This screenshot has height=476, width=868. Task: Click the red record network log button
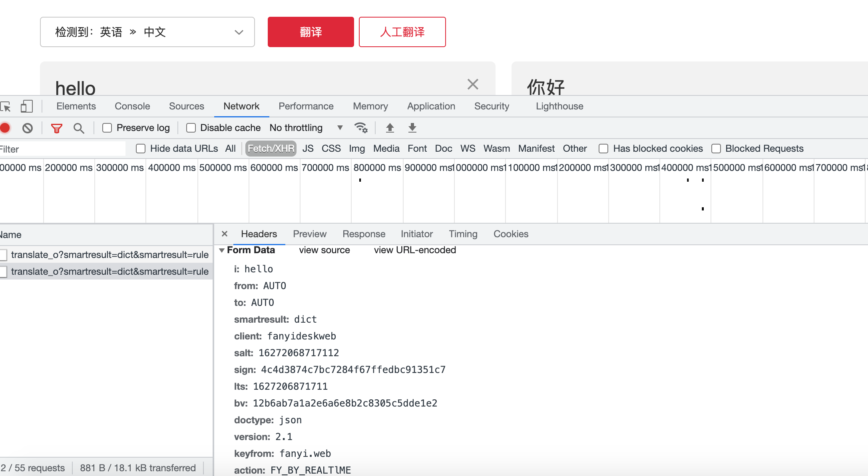click(5, 128)
